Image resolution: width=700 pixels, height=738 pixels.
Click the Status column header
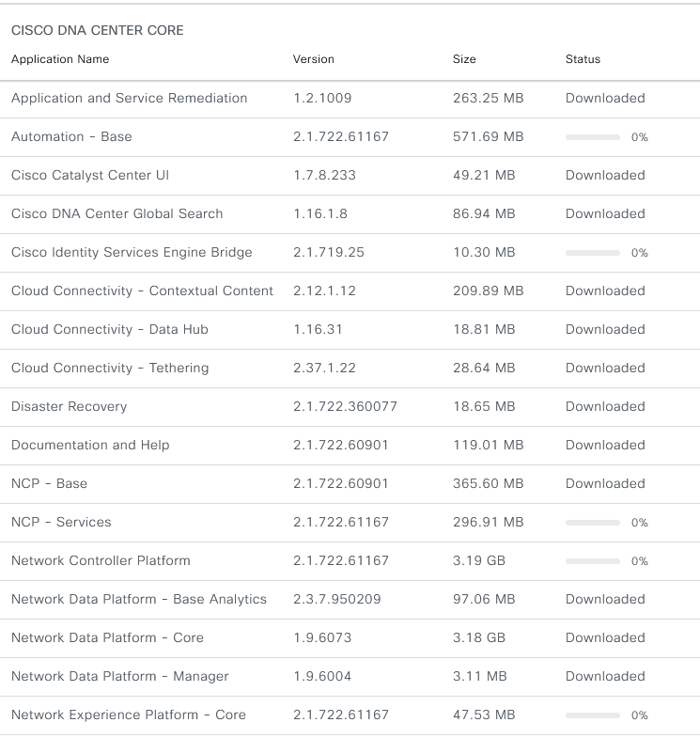(583, 59)
